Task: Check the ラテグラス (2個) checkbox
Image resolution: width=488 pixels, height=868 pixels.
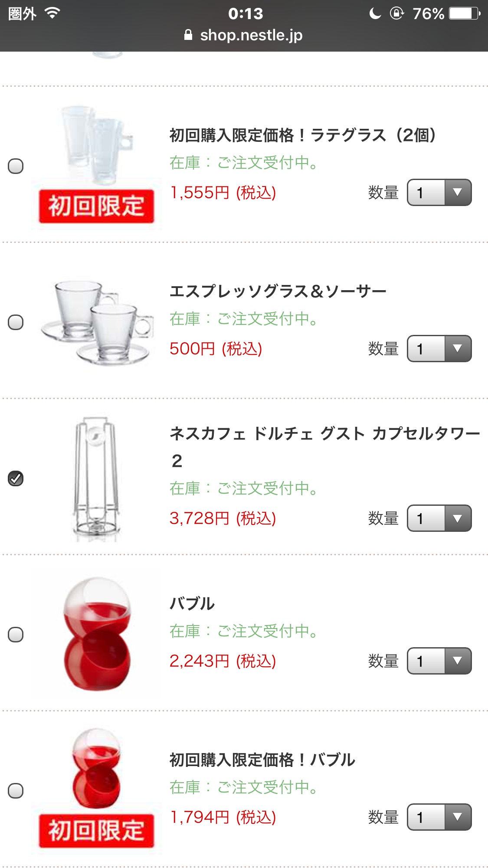Action: 16,166
